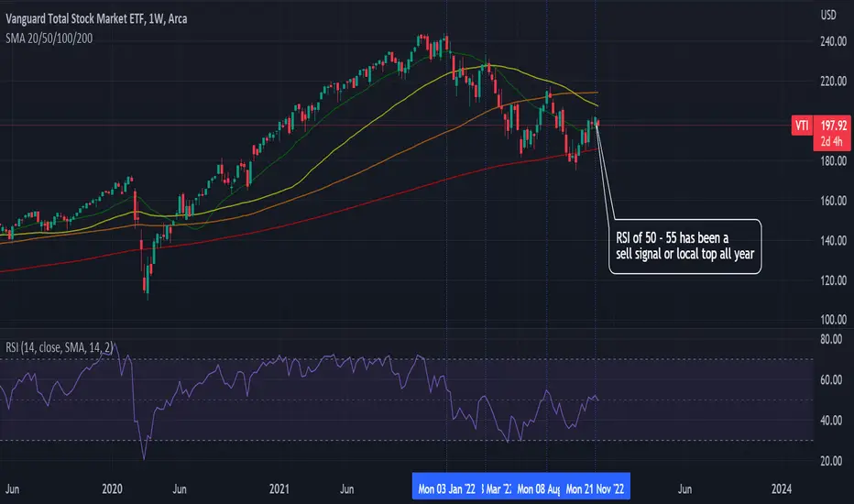Viewport: 854px width, 504px height.
Task: Select the SMA 20/50/100/200 indicator label
Action: point(49,38)
